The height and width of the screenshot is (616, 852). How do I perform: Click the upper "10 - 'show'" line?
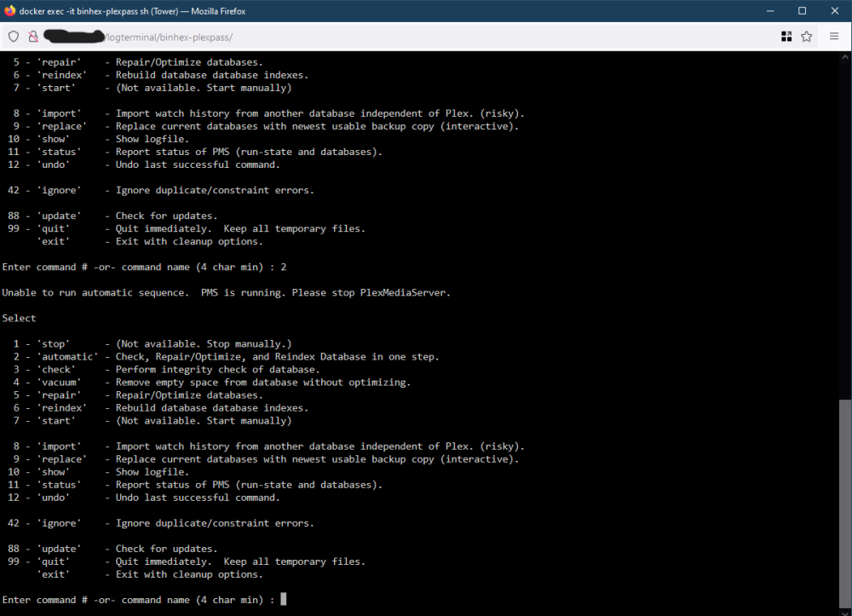pos(98,139)
